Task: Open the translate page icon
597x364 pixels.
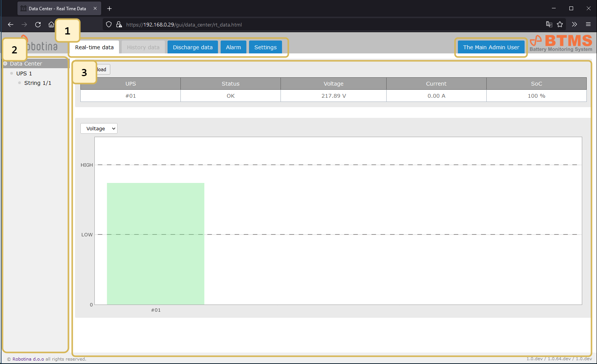Action: 549,25
